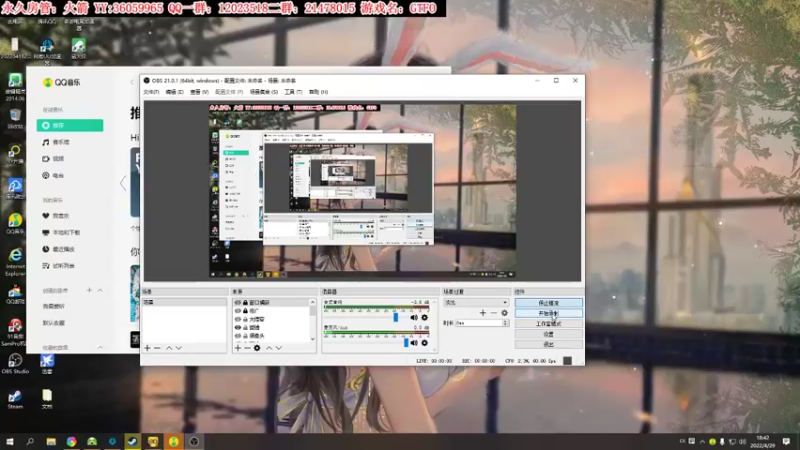Toggle the lock on the second source
800x450 pixels.
[x=245, y=311]
